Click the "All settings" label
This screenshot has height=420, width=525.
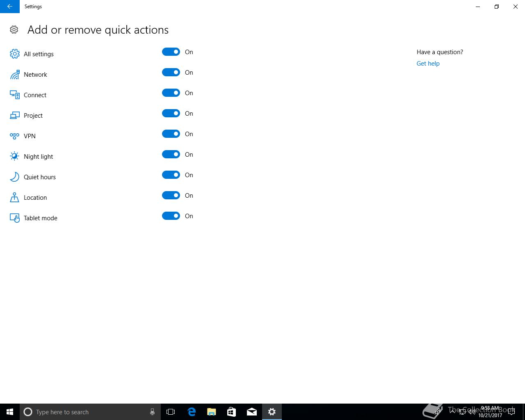pos(39,54)
